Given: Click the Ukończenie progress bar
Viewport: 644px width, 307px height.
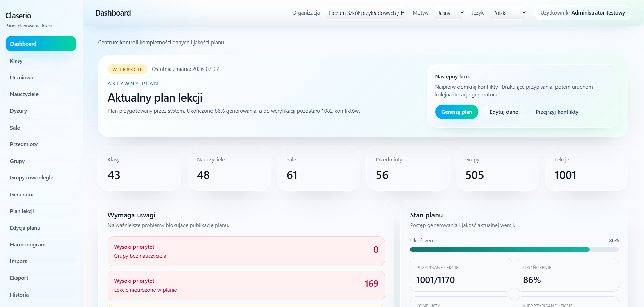Looking at the screenshot, I should pyautogui.click(x=514, y=250).
